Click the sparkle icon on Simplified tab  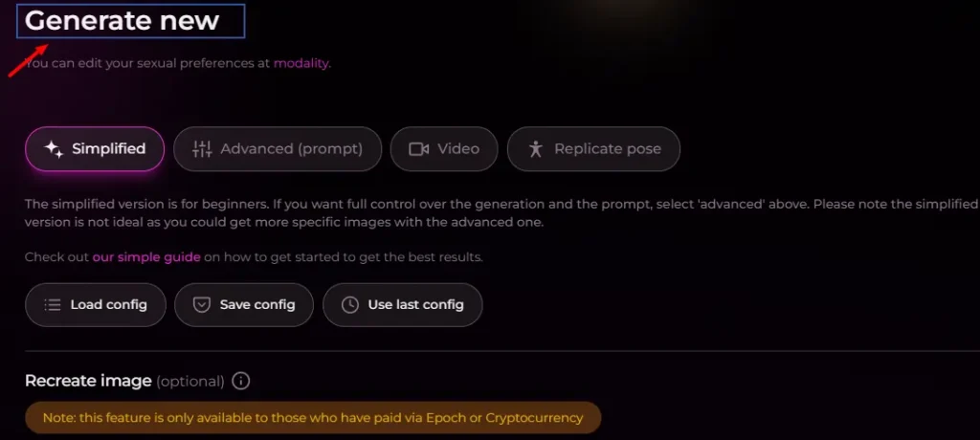[54, 149]
